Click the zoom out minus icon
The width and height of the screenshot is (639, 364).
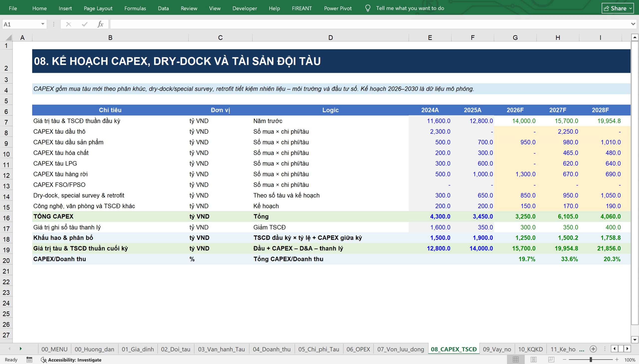[564, 360]
